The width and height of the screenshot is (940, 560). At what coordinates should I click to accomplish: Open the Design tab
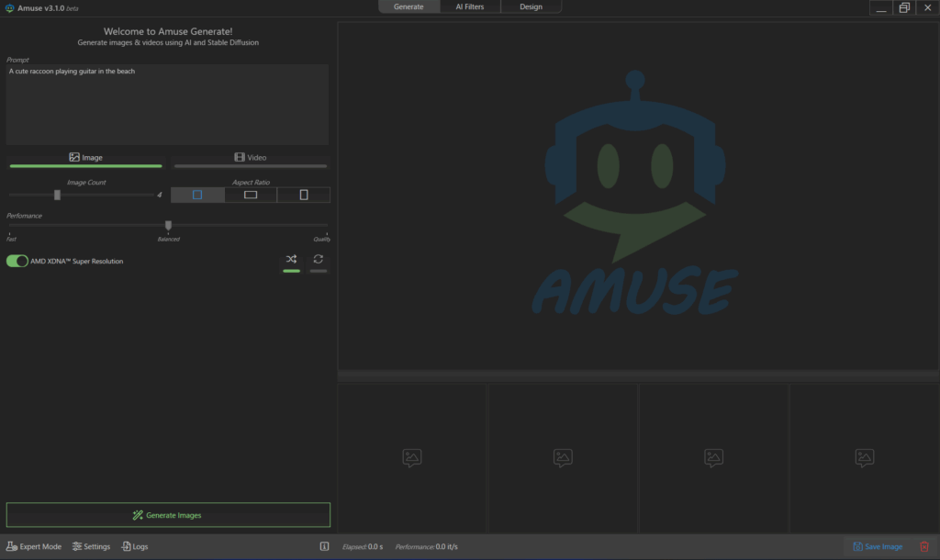click(531, 6)
